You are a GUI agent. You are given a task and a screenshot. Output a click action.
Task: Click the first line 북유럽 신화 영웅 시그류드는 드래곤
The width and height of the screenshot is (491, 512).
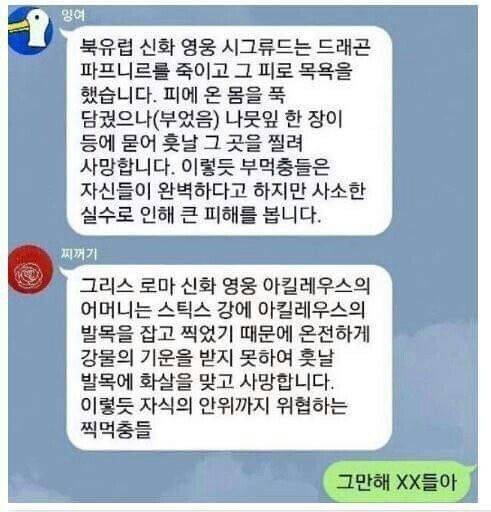click(x=225, y=47)
